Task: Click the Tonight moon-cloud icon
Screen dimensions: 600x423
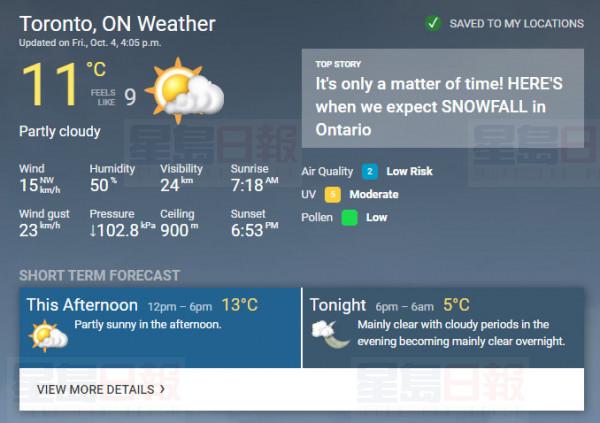Action: 330,335
